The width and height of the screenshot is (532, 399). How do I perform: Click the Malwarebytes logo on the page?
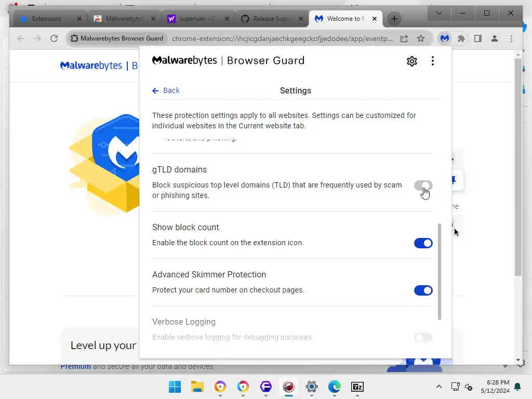click(91, 65)
